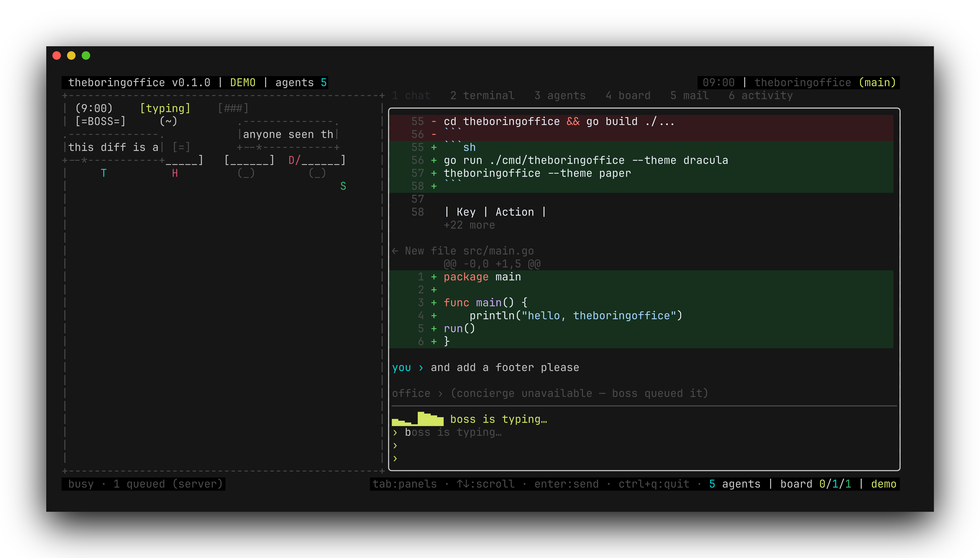The width and height of the screenshot is (980, 558).
Task: Click the '@@ -0,0 +1,5 @@' hunk header
Action: coord(492,264)
